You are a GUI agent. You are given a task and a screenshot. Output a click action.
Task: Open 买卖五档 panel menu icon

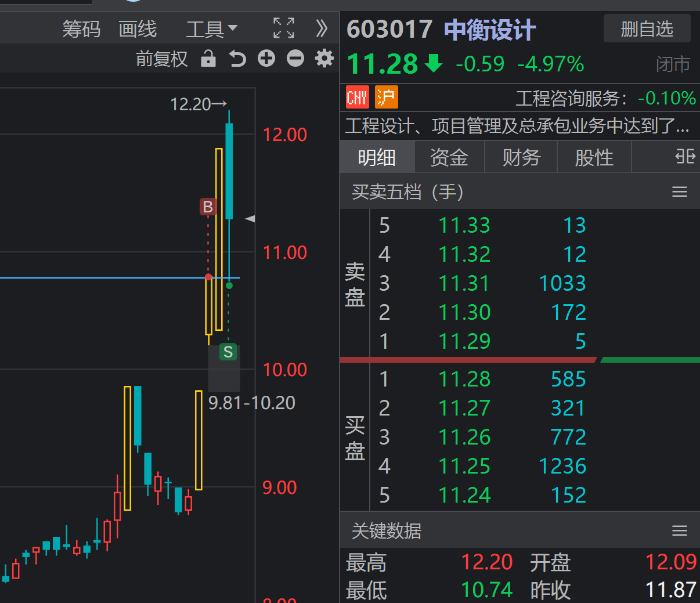(680, 192)
